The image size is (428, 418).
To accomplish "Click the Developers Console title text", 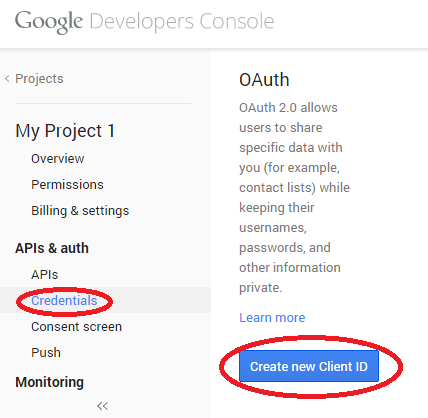I will pyautogui.click(x=182, y=22).
